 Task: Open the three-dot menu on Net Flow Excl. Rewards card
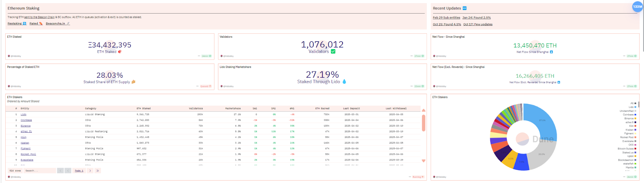pyautogui.click(x=624, y=86)
